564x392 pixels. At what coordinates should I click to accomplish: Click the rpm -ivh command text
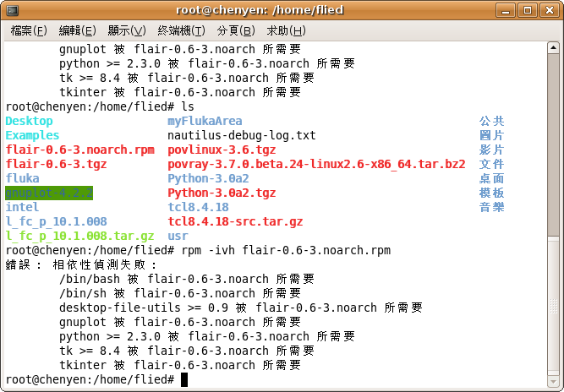point(286,250)
